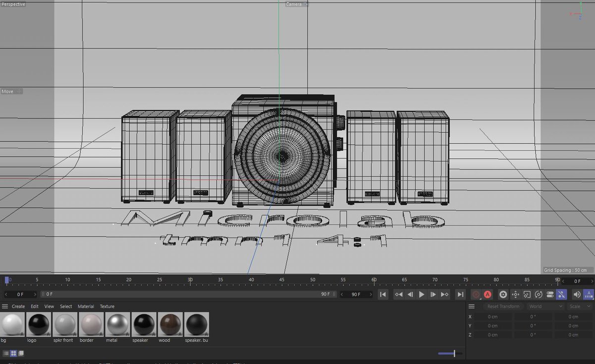Open the View menu in Material Manager
Screen dimensions: 595x364
(49, 306)
